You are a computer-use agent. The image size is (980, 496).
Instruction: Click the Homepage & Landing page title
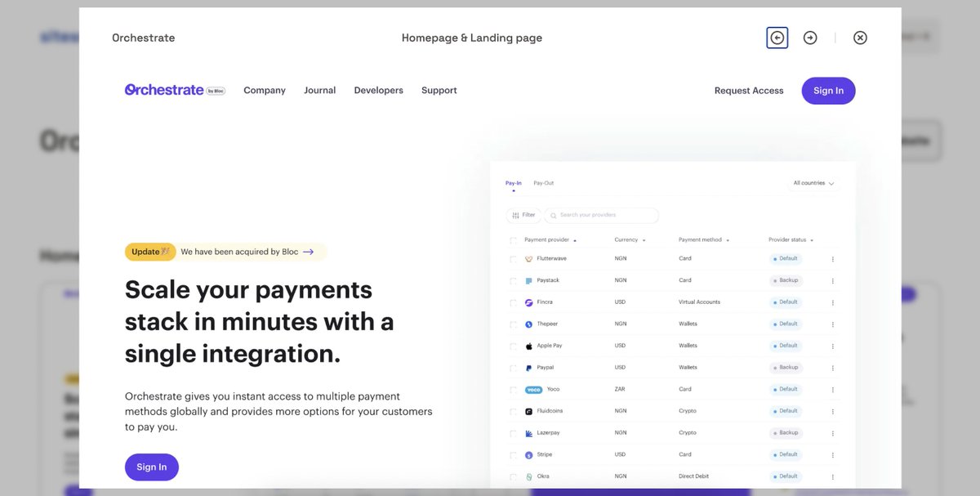472,38
